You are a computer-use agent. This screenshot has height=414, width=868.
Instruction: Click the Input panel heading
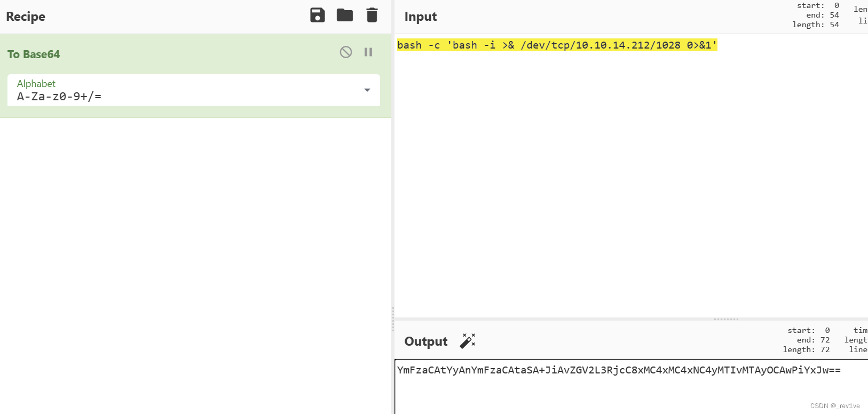pyautogui.click(x=421, y=17)
